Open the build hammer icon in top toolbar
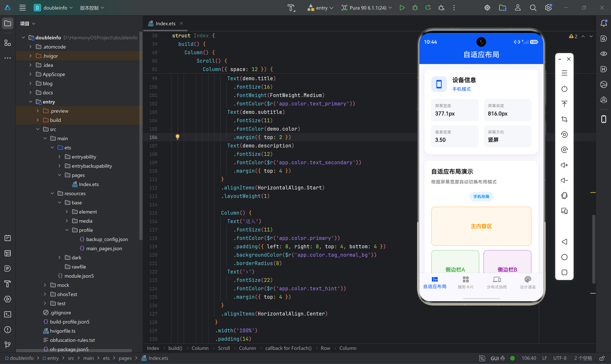Viewport: 611px width, 364px height. [291, 8]
